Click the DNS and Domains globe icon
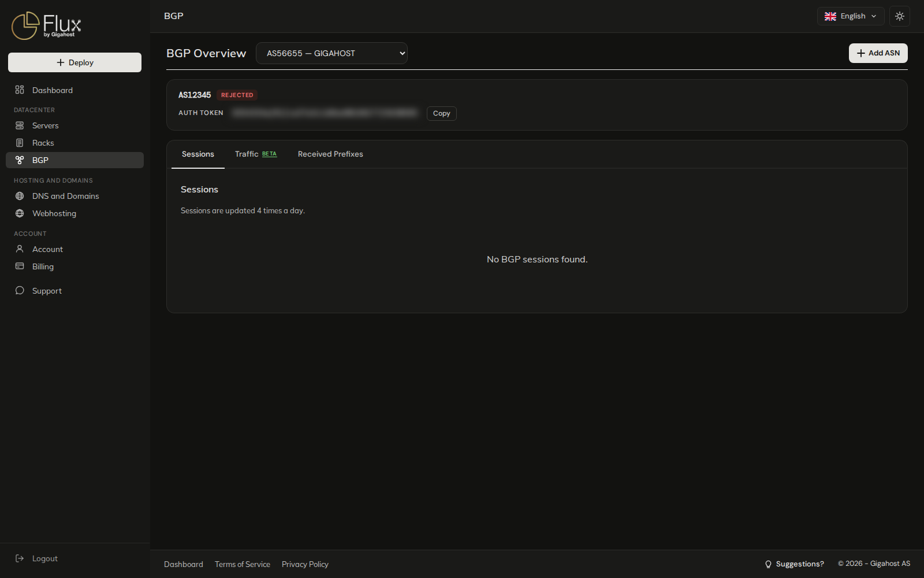This screenshot has height=578, width=924. point(20,196)
